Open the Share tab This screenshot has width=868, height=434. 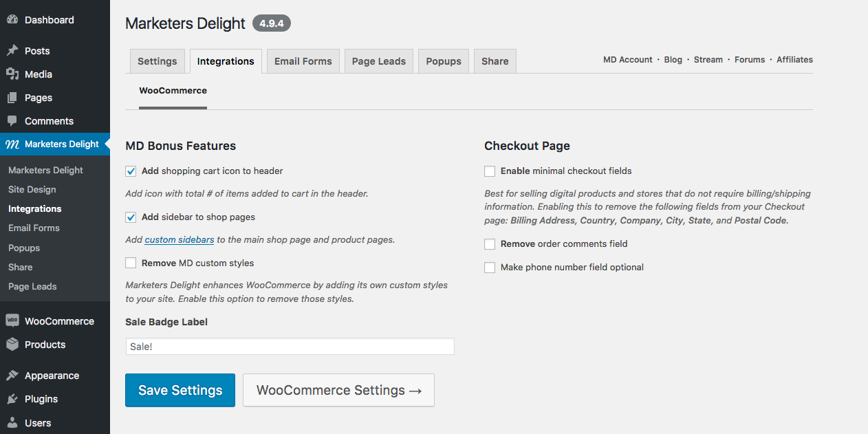point(495,61)
